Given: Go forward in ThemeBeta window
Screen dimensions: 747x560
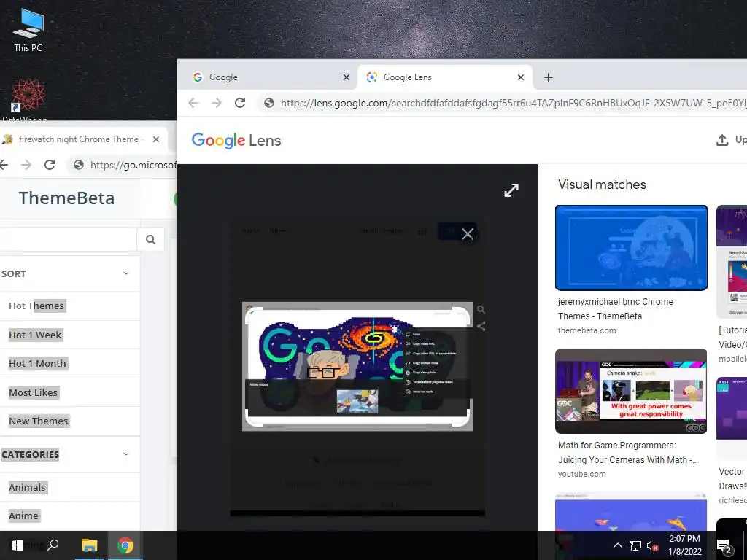Looking at the screenshot, I should [x=26, y=165].
